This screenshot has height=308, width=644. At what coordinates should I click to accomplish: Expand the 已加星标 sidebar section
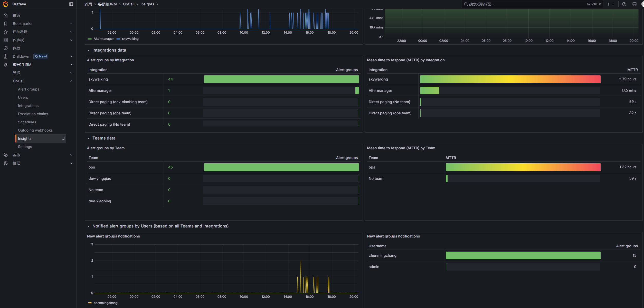coord(71,32)
